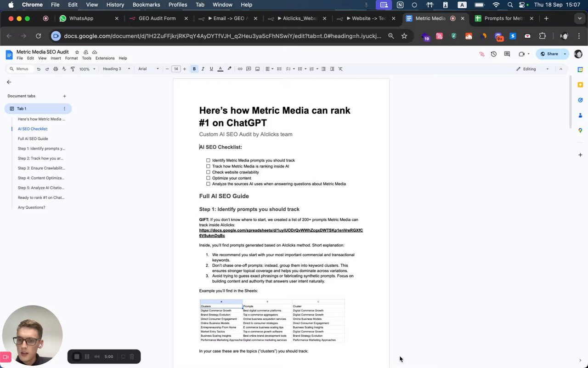Open the Insert menu
Screen dimensions: 588x368
(56, 58)
